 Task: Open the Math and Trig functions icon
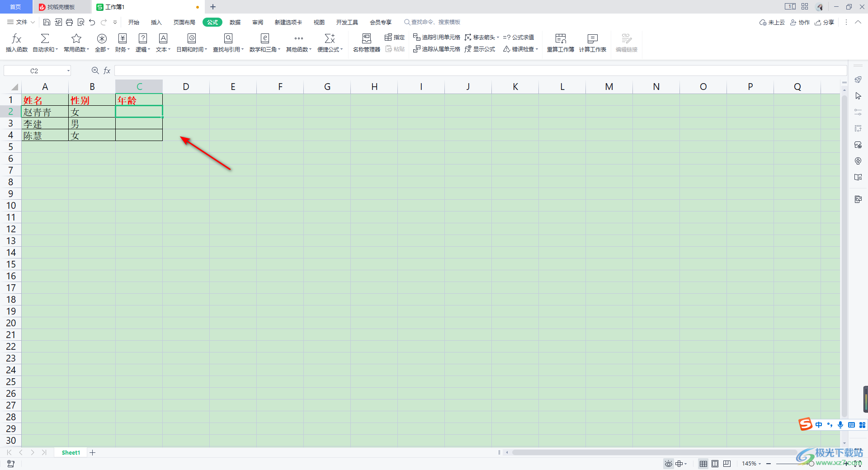click(x=265, y=39)
